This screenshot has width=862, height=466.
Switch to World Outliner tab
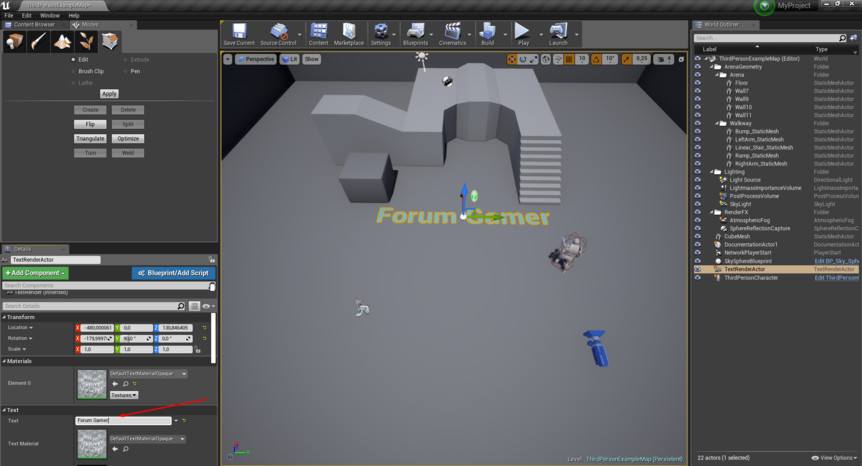coord(725,25)
